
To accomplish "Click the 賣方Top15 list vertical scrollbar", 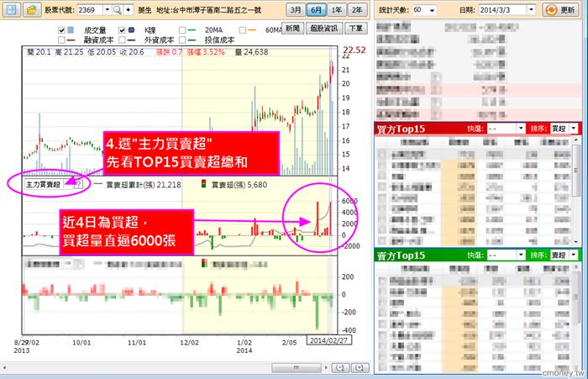I will point(576,319).
